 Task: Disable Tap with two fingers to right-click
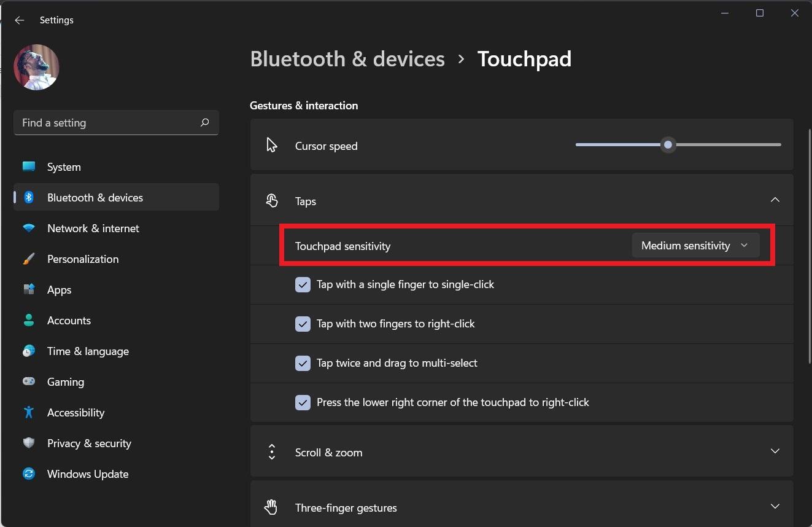coord(303,324)
